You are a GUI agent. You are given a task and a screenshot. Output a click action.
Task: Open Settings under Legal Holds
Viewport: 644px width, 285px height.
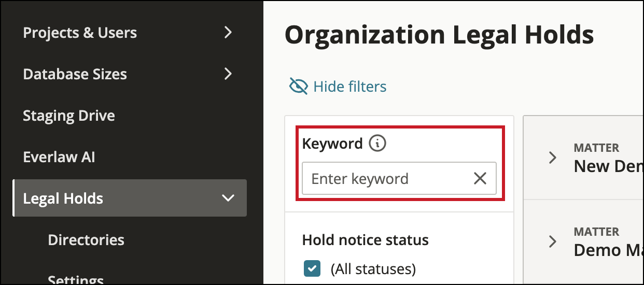click(x=76, y=280)
